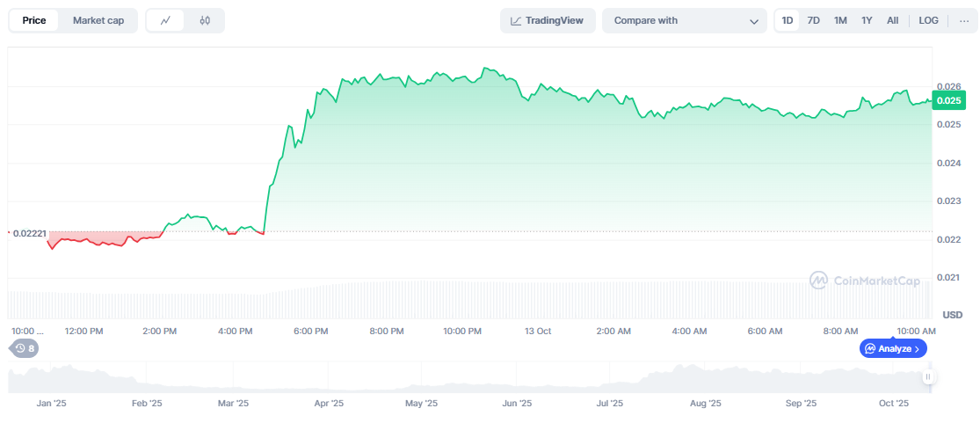Click the 2:00 PM axis label
980x423 pixels.
(x=160, y=331)
